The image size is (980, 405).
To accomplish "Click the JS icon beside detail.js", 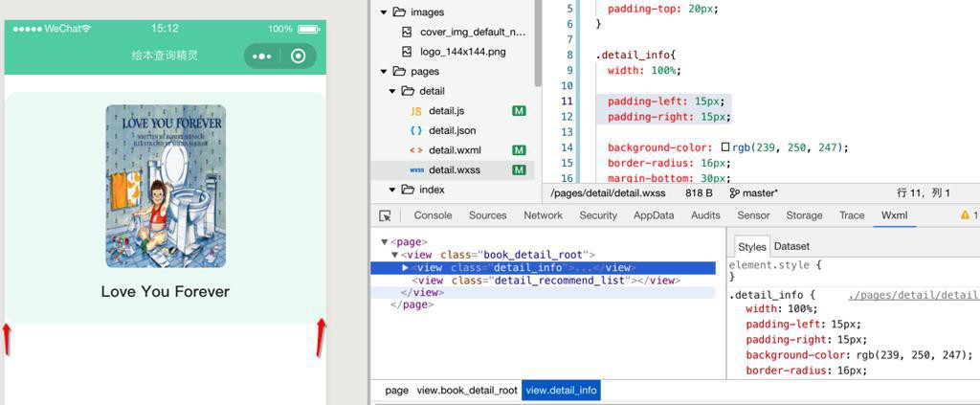I will pos(416,111).
